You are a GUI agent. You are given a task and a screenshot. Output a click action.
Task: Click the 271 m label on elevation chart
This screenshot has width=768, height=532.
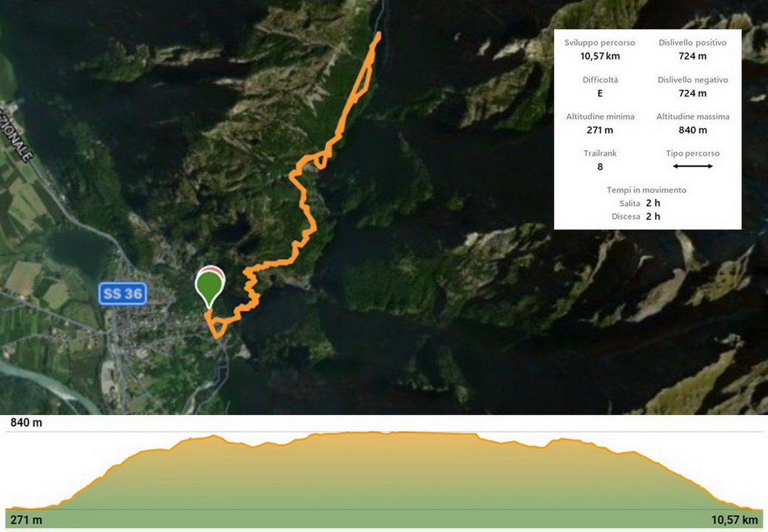click(x=26, y=520)
